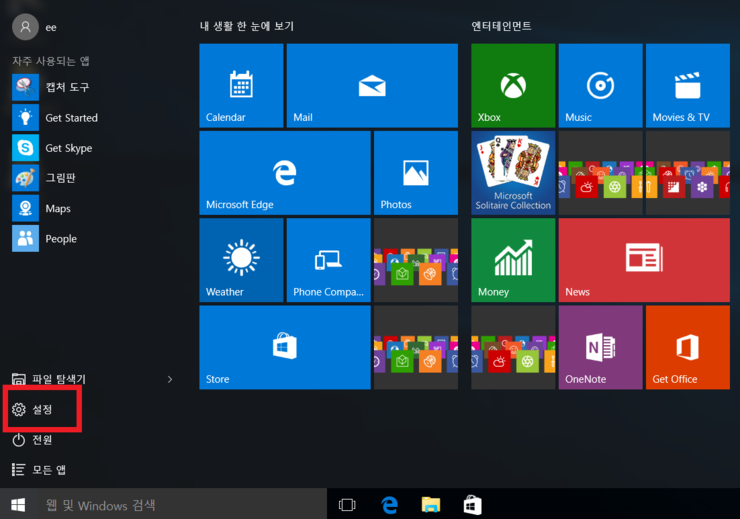This screenshot has width=740, height=519.
Task: Open File Explorer from the taskbar
Action: coord(431,505)
